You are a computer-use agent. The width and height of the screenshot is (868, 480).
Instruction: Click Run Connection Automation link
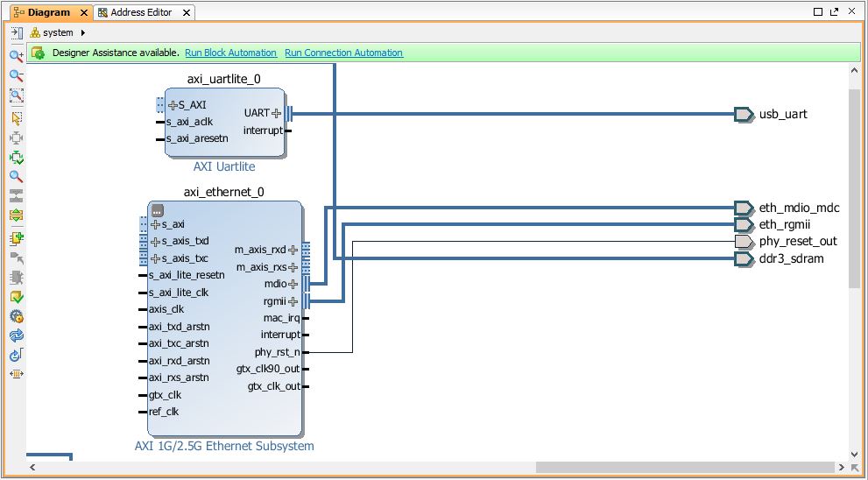(343, 53)
